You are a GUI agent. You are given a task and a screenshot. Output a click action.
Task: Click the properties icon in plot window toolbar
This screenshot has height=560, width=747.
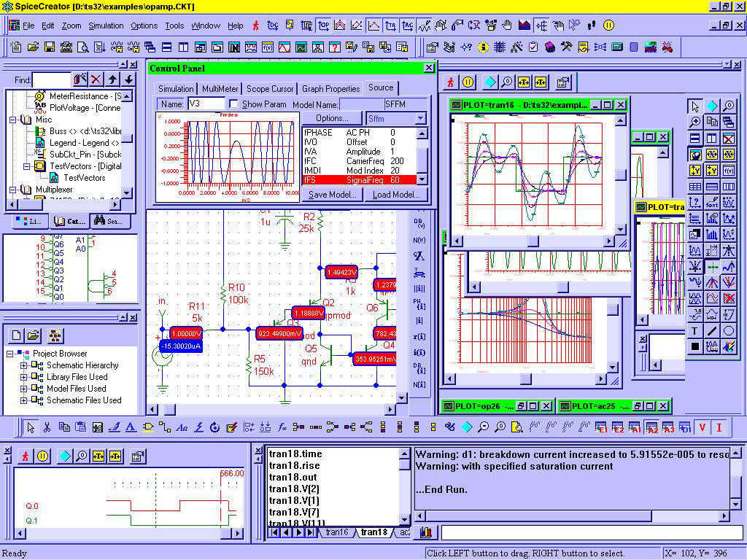(x=563, y=82)
